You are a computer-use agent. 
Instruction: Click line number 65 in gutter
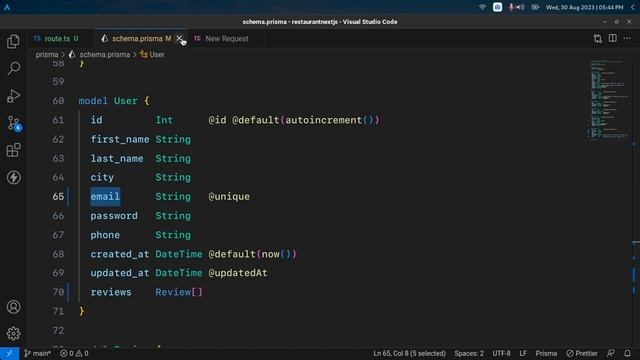pos(58,196)
